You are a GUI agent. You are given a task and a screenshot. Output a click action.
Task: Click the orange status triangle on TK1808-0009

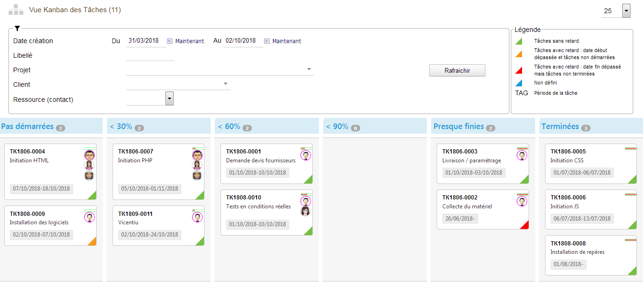tap(92, 241)
